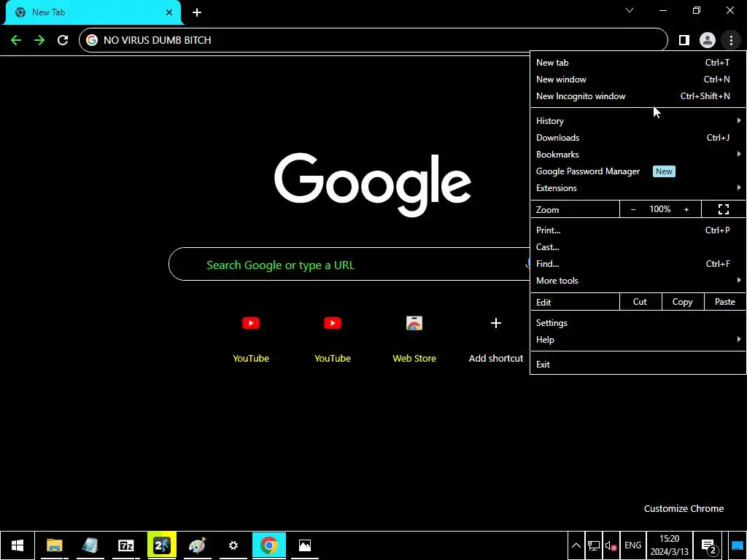
Task: Decrease zoom with the minus button
Action: pyautogui.click(x=633, y=209)
